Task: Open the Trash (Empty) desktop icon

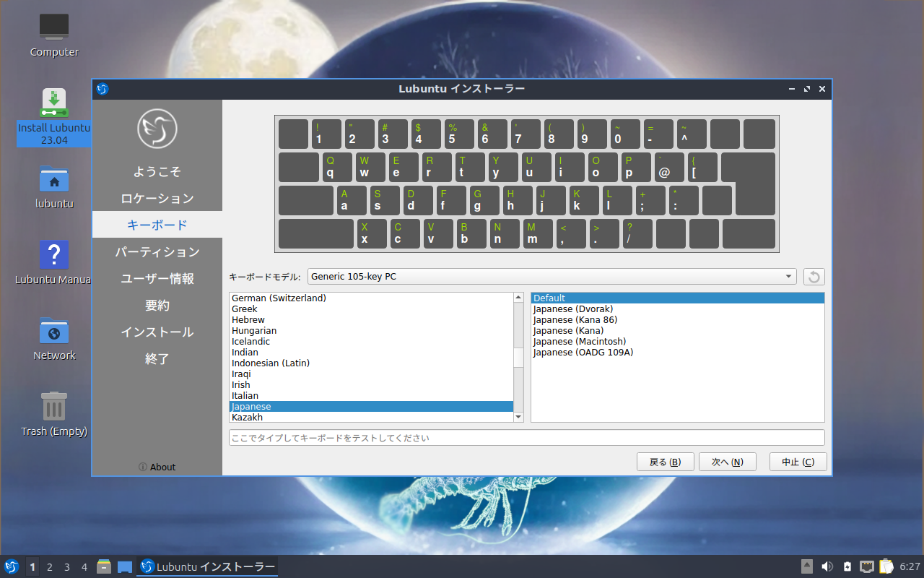Action: tap(54, 415)
